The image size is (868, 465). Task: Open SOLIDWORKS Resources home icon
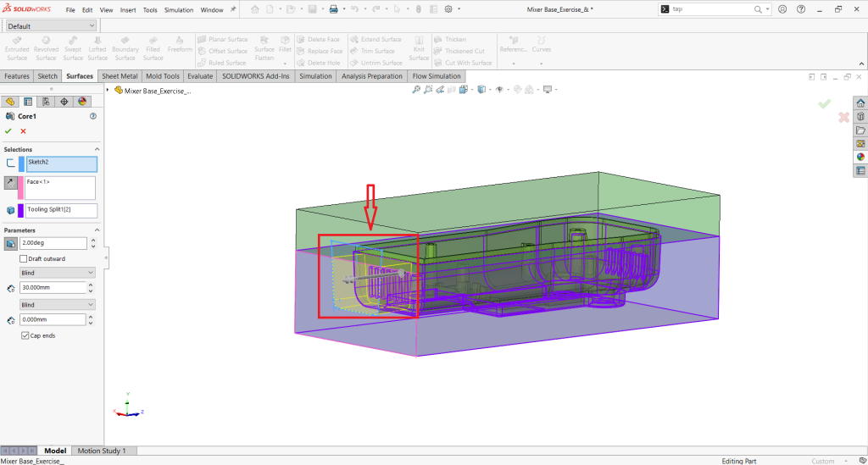[860, 102]
